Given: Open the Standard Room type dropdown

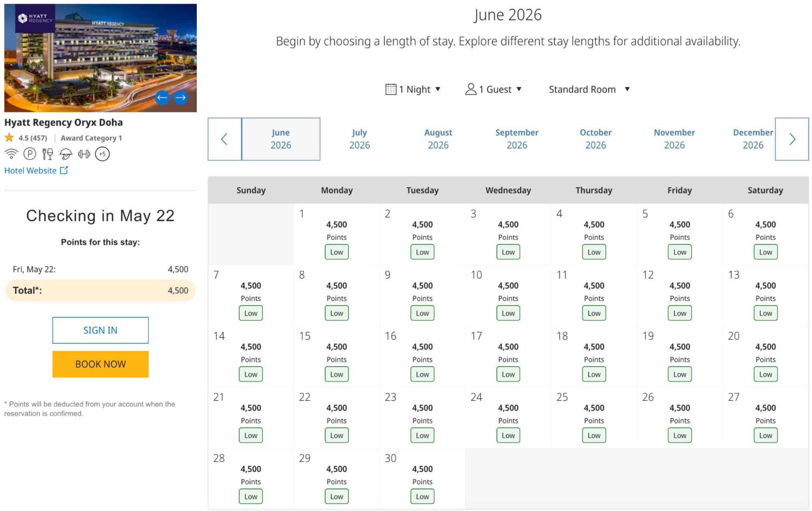Looking at the screenshot, I should pyautogui.click(x=589, y=89).
